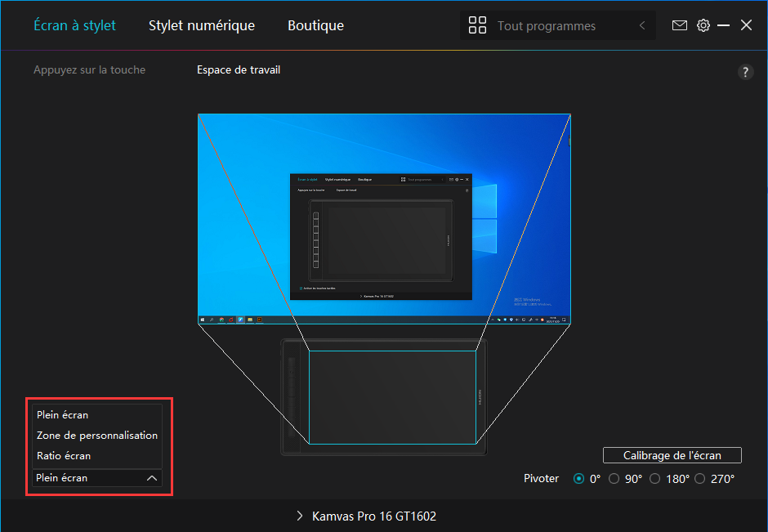Open the Appuyez sur la touche section
The height and width of the screenshot is (532, 768).
[x=89, y=70]
